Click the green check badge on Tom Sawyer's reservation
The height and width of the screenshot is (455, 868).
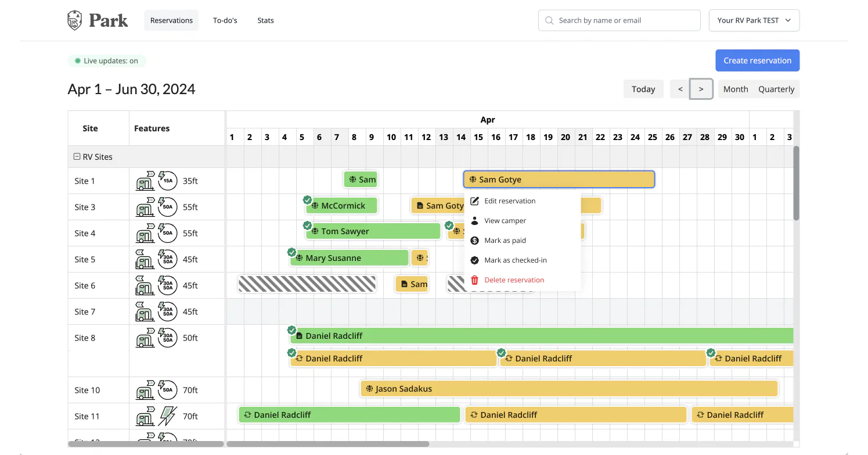pyautogui.click(x=308, y=226)
